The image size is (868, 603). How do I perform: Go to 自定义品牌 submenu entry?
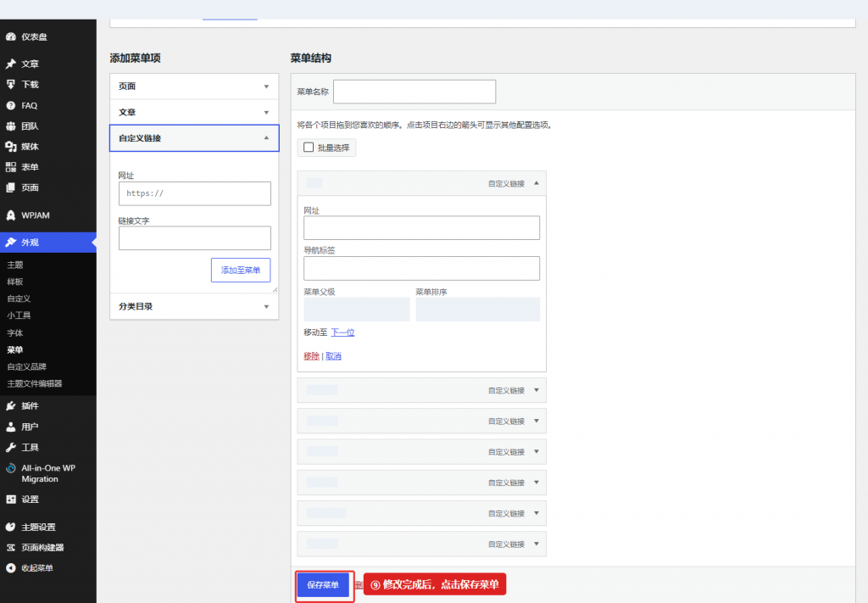(26, 366)
